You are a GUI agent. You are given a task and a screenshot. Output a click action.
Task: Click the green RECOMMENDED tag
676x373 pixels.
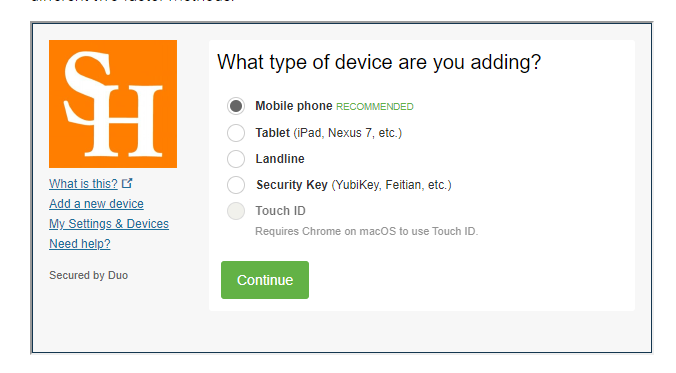375,107
